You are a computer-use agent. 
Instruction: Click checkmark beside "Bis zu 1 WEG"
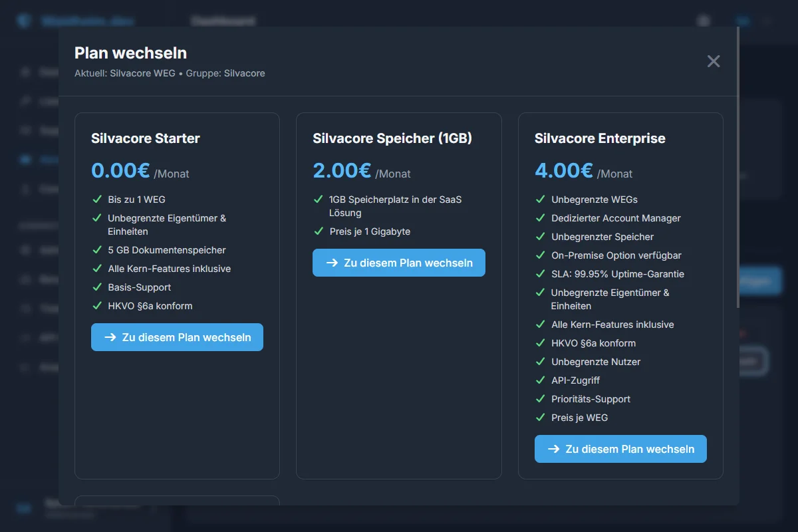[x=97, y=199]
